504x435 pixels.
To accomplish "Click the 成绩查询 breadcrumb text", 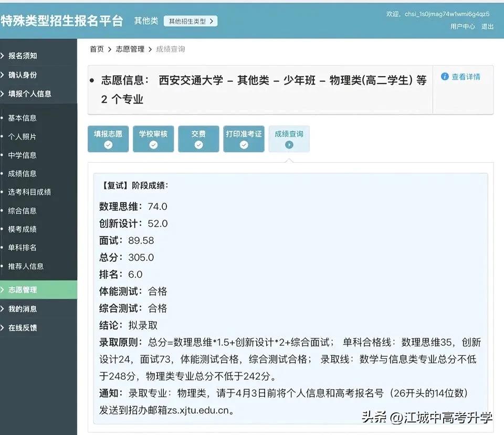I will (170, 49).
